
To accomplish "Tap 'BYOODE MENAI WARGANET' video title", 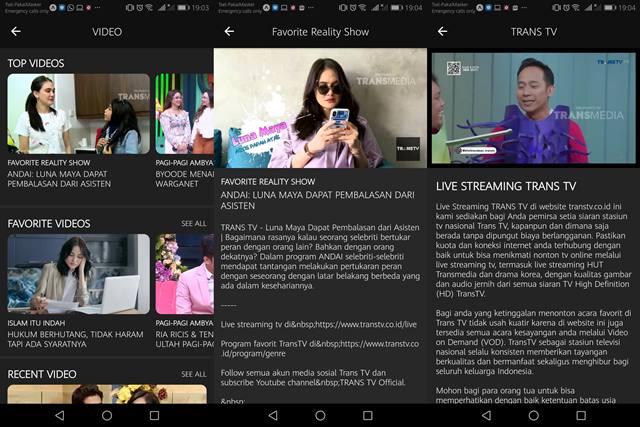I will [184, 179].
